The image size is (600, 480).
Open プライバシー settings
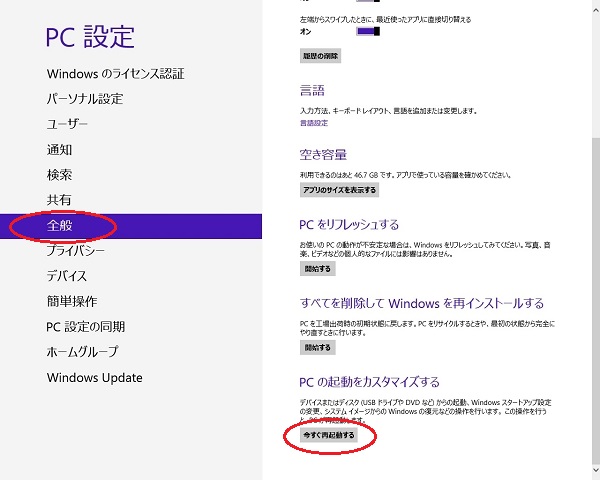coord(76,251)
